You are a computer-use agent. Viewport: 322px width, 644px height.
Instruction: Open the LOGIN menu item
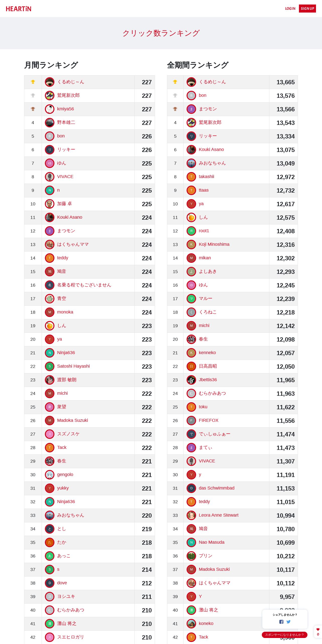coord(290,9)
